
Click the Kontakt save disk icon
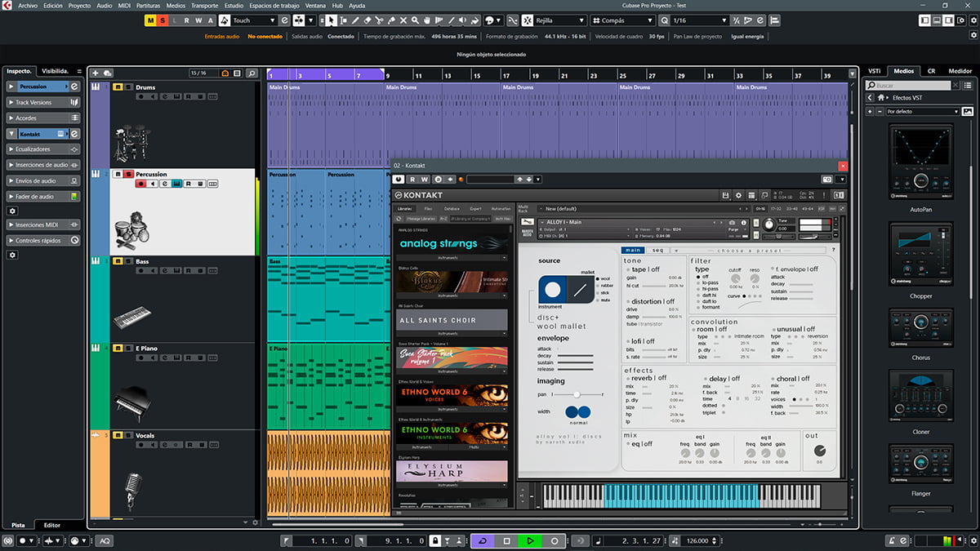725,195
